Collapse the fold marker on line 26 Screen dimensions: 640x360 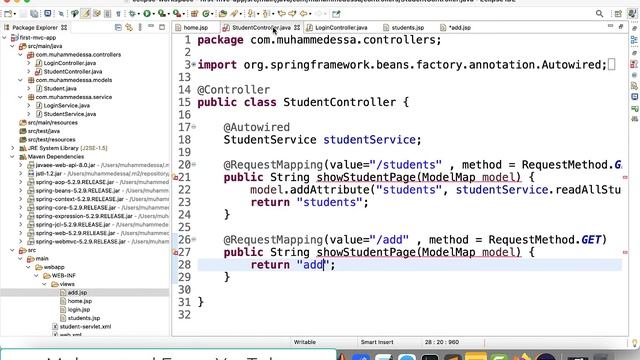pos(194,240)
